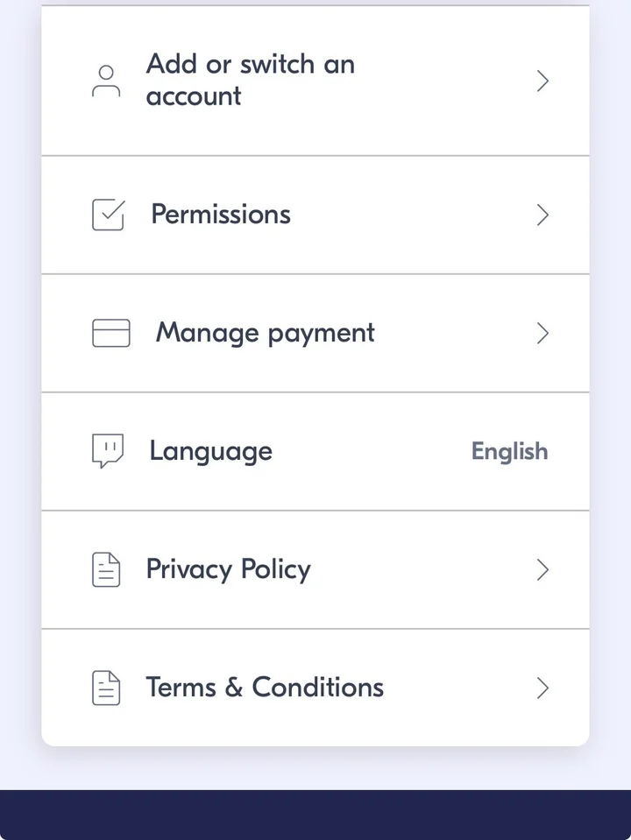Click the credit card icon for payment
Image resolution: width=631 pixels, height=840 pixels.
(111, 333)
